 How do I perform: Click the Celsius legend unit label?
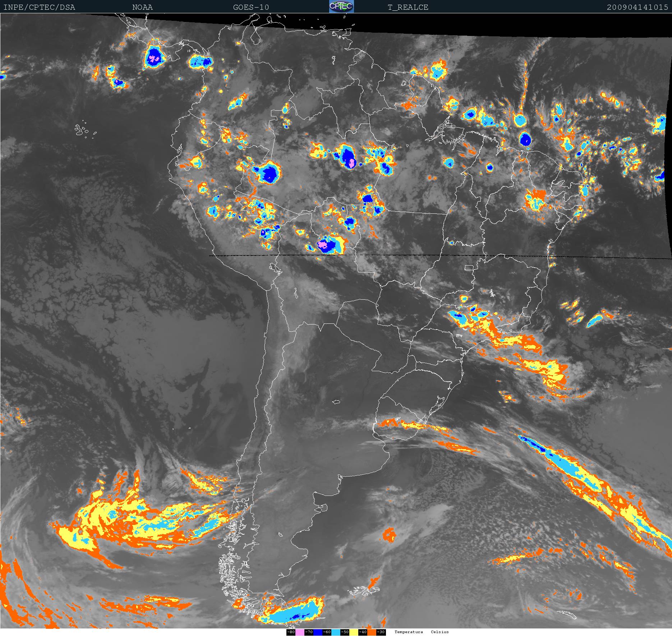(440, 632)
